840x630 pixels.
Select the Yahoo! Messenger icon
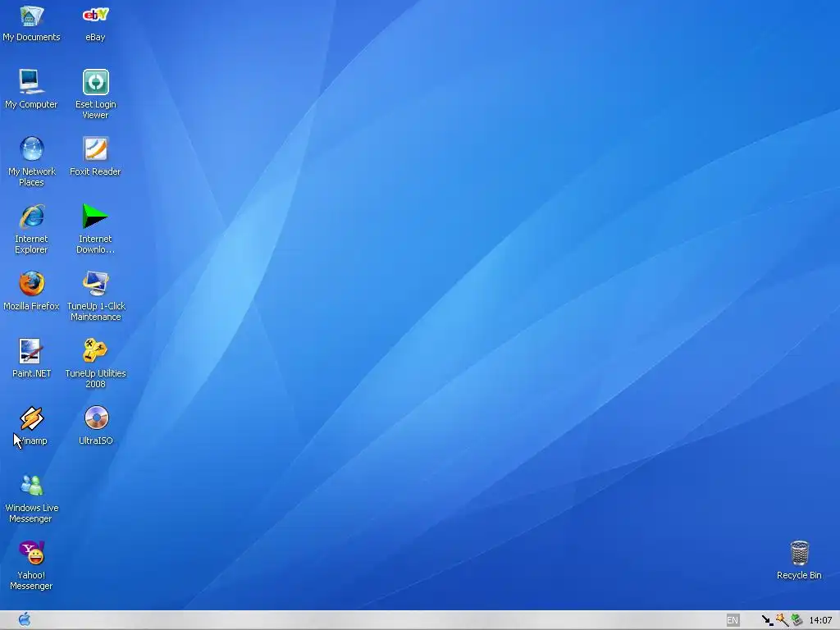coord(32,553)
